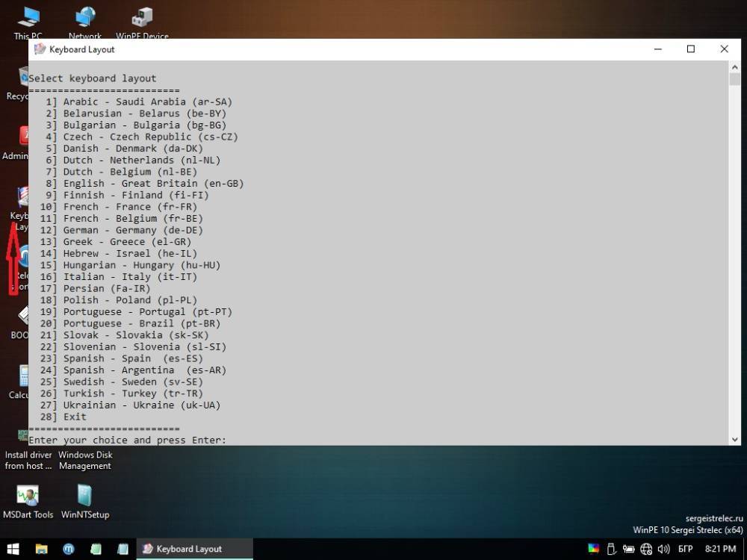
Task: Click the light blue notebook taskbar icon
Action: (x=123, y=549)
